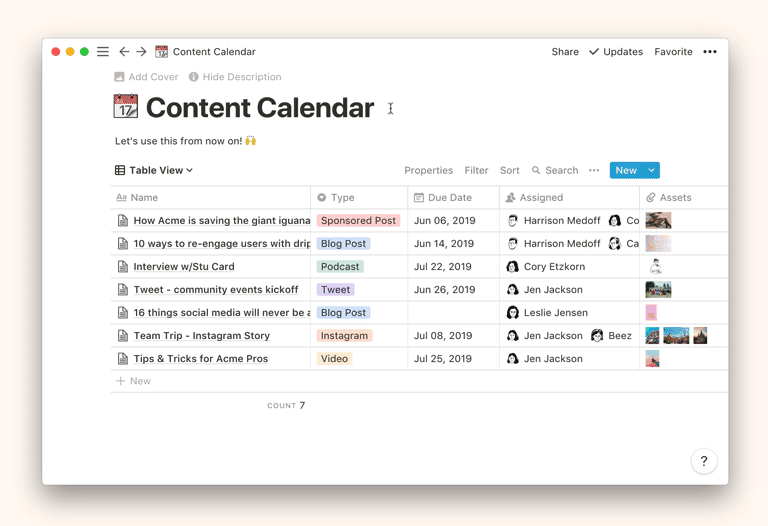Open the sidebar hamburger menu
The image size is (768, 526).
point(103,52)
